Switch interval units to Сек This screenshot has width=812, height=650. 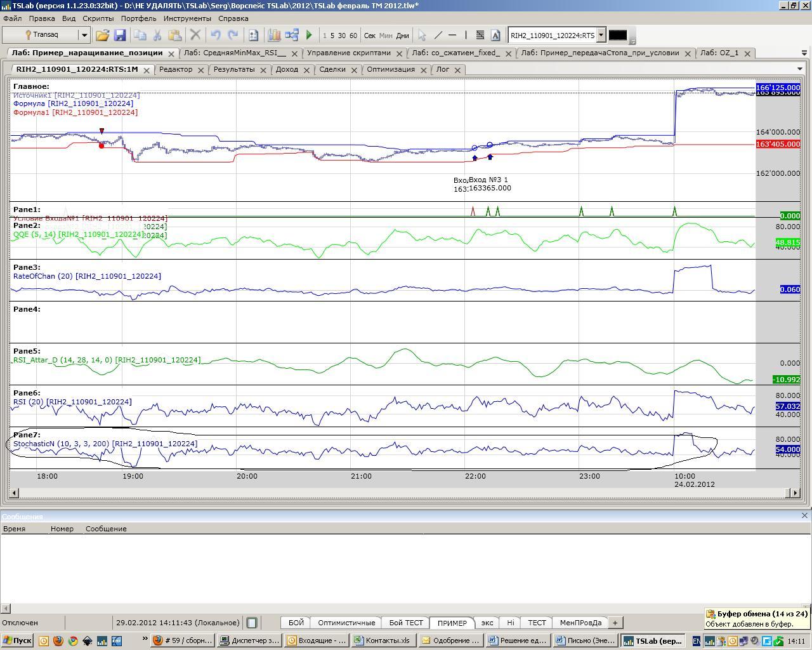tap(370, 36)
